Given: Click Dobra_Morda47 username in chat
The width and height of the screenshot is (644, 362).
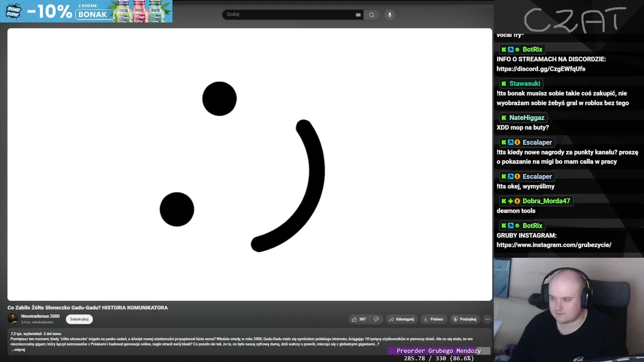Looking at the screenshot, I should (x=546, y=201).
